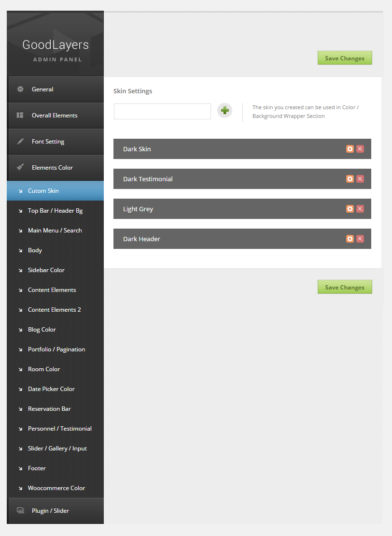392x536 pixels.
Task: Delete the Dark Testimonial skin
Action: click(x=360, y=179)
